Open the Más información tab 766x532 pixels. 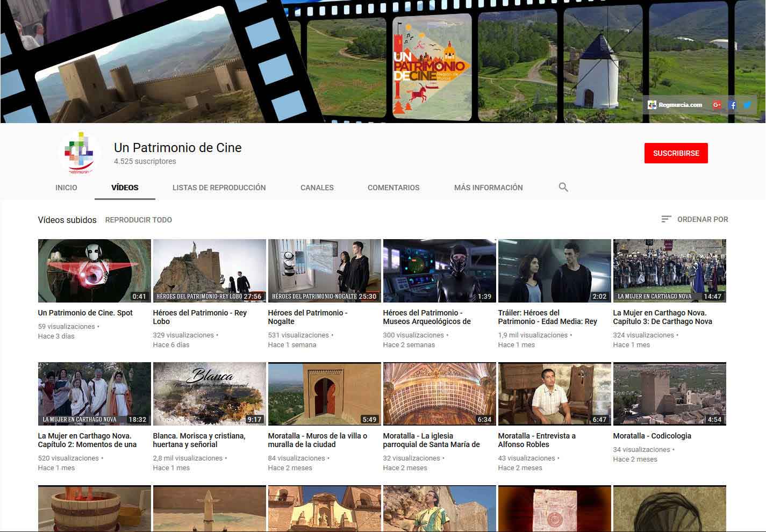(x=488, y=188)
